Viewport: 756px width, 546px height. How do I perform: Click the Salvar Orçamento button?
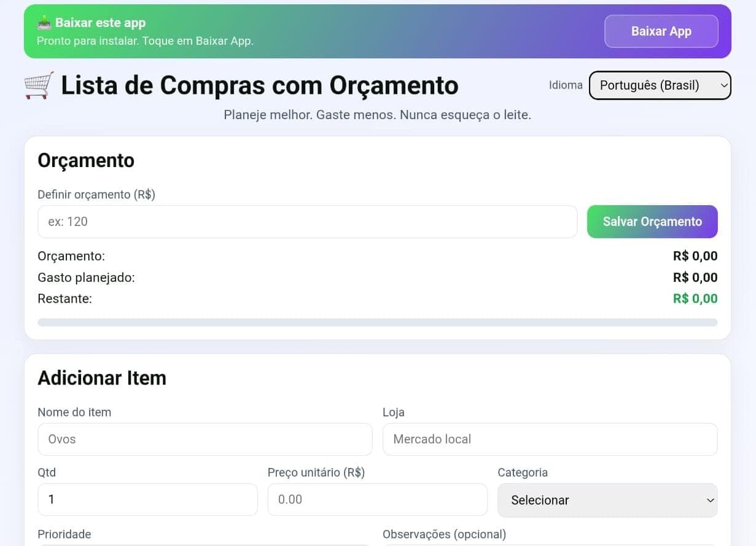(652, 222)
